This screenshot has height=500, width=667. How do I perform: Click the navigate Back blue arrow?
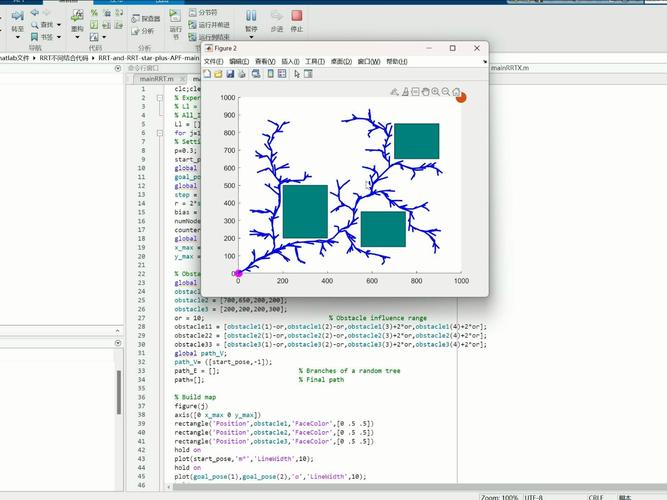click(x=35, y=13)
